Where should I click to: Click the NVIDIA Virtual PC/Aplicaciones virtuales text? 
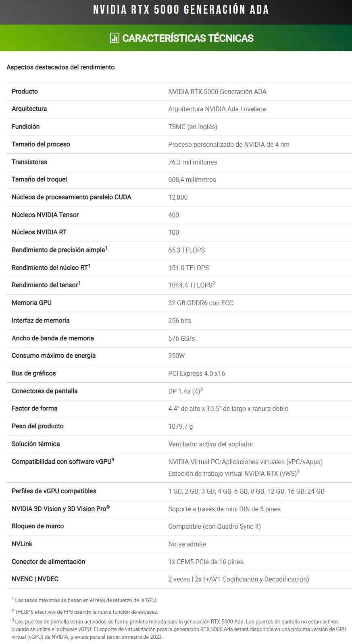coord(245,462)
